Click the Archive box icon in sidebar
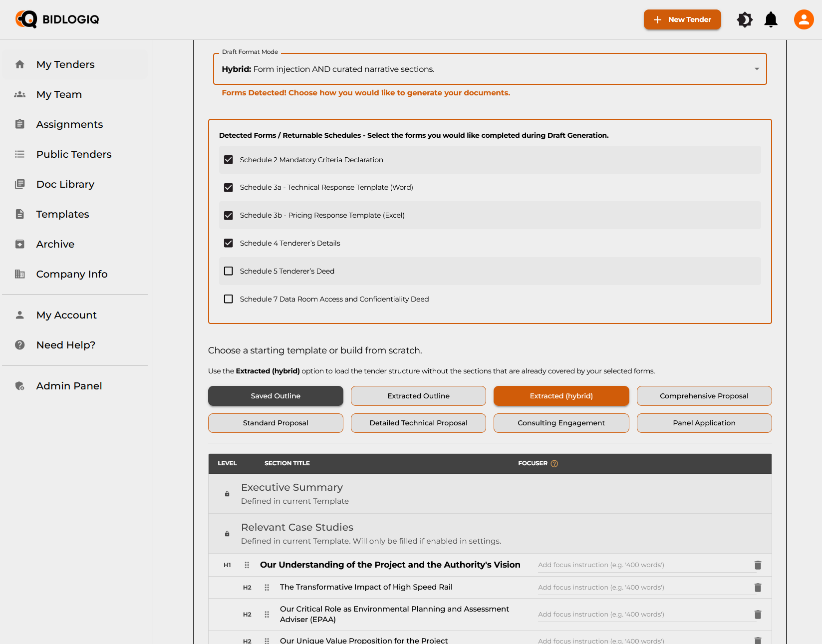 click(x=20, y=244)
